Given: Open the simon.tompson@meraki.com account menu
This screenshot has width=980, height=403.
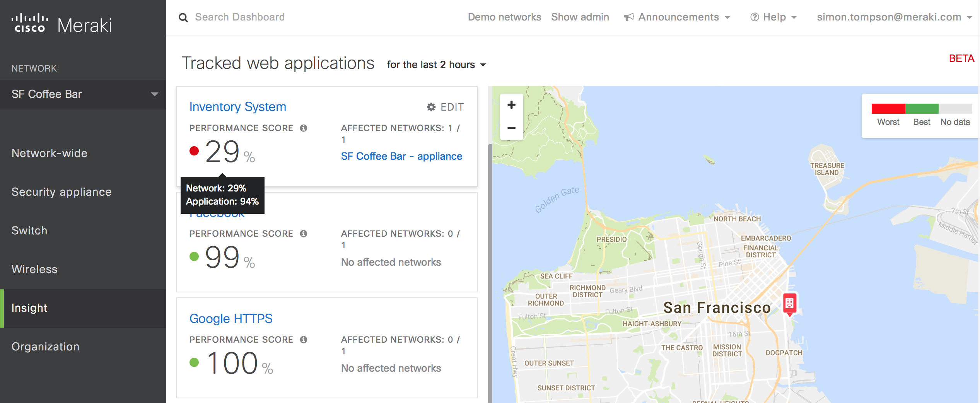Looking at the screenshot, I should [x=893, y=17].
